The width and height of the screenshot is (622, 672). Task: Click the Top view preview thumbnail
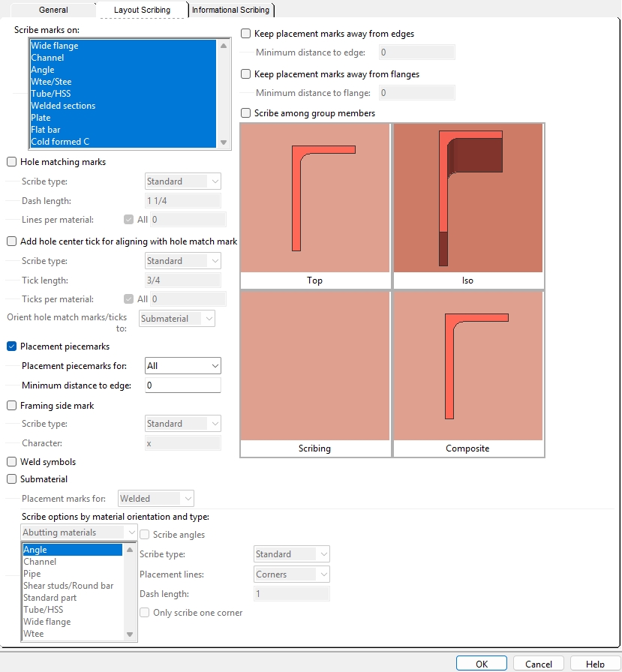[315, 198]
